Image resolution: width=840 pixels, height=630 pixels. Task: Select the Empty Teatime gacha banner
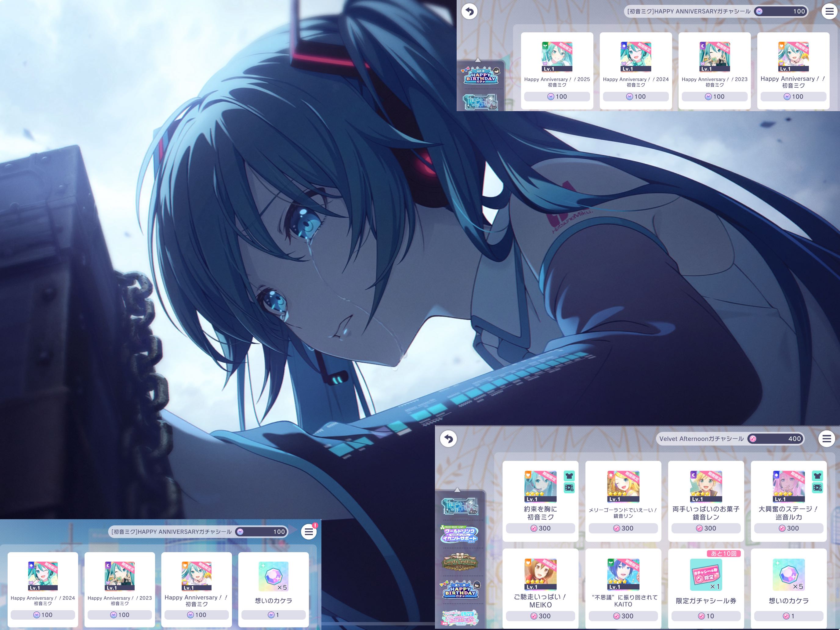point(460,562)
